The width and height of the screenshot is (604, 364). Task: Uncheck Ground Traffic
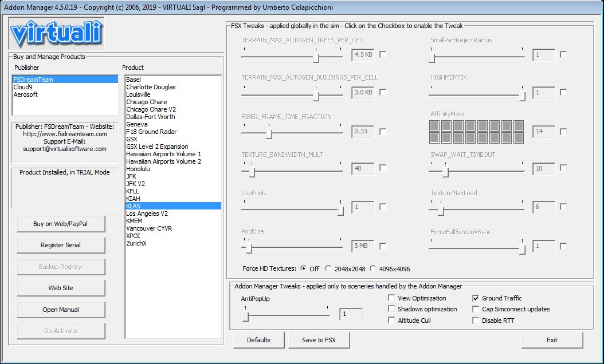click(x=476, y=298)
